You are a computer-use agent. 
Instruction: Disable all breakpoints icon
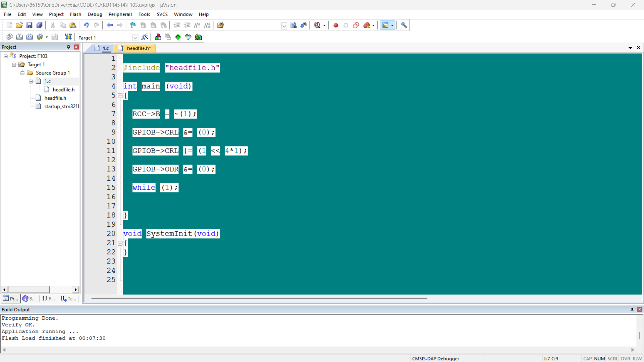(356, 25)
